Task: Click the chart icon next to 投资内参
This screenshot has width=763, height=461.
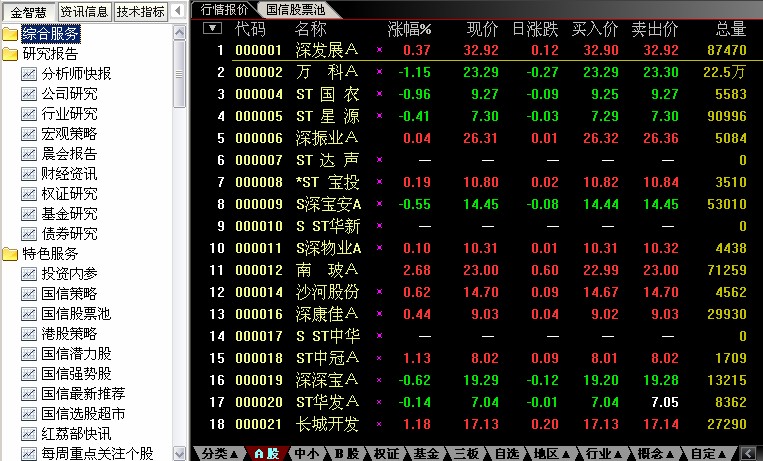Action: [28, 274]
